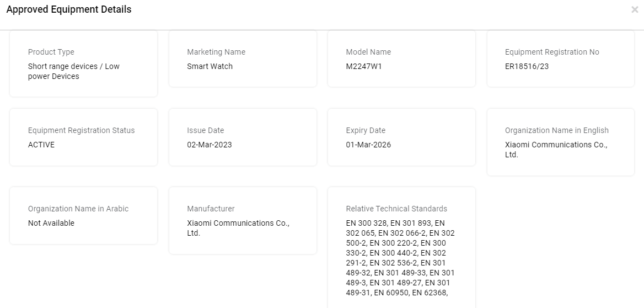This screenshot has width=644, height=308.
Task: Click the Equipment Registration No label
Action: (x=552, y=52)
